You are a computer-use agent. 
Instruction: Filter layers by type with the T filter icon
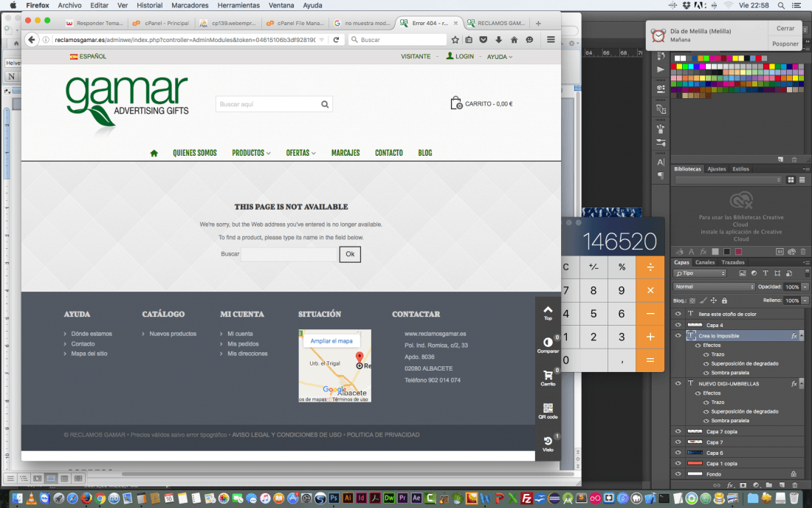coord(765,273)
